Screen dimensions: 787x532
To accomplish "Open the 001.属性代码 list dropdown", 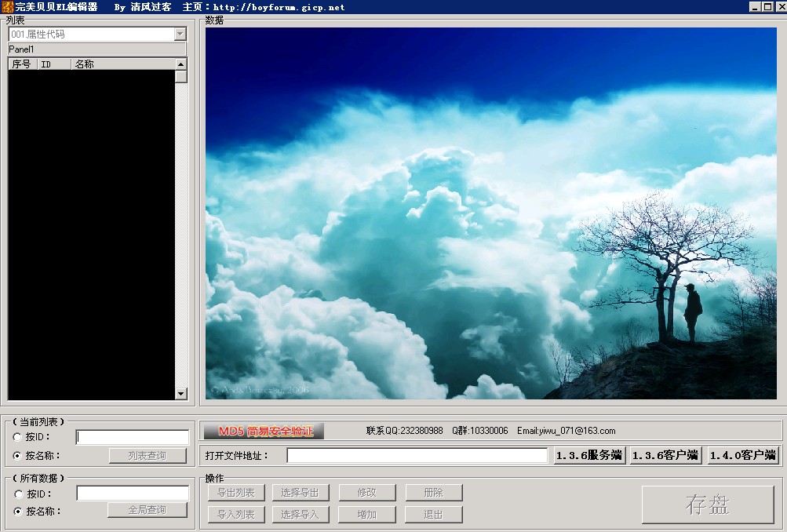I will click(x=180, y=35).
